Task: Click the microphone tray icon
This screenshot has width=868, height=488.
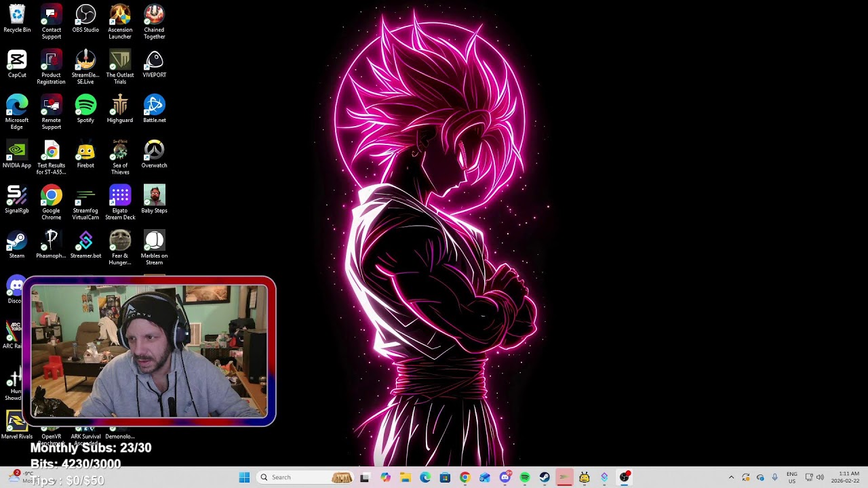Action: coord(774,477)
